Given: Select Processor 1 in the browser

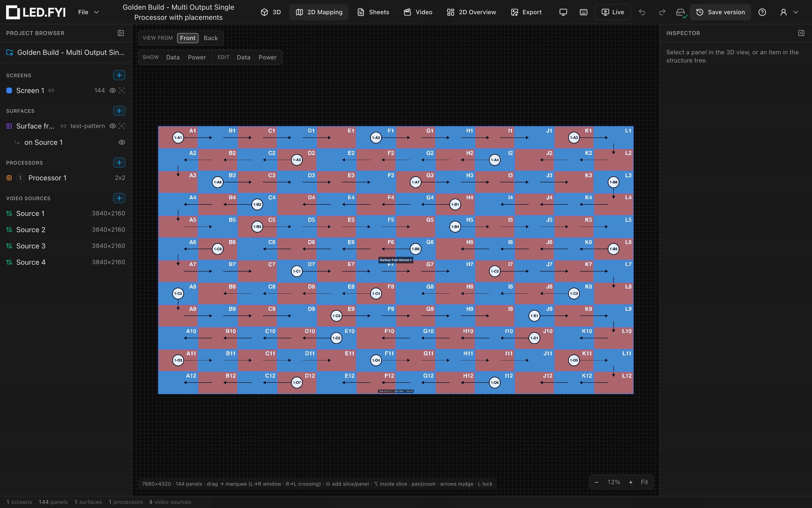Looking at the screenshot, I should 66,178.
